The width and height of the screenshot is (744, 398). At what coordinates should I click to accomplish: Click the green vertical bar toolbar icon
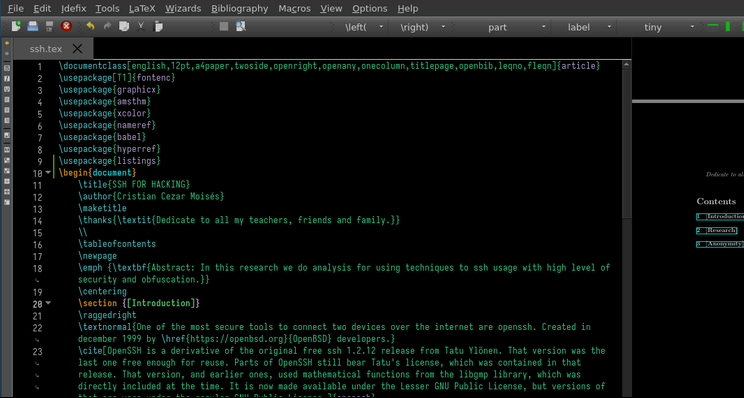pos(728,27)
